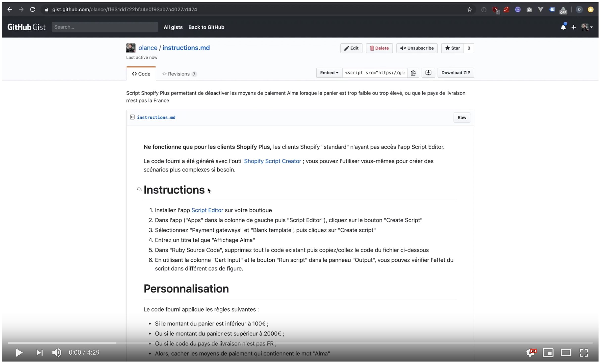This screenshot has width=601, height=364.
Task: Click the V-shaped extension icon
Action: coord(540,10)
